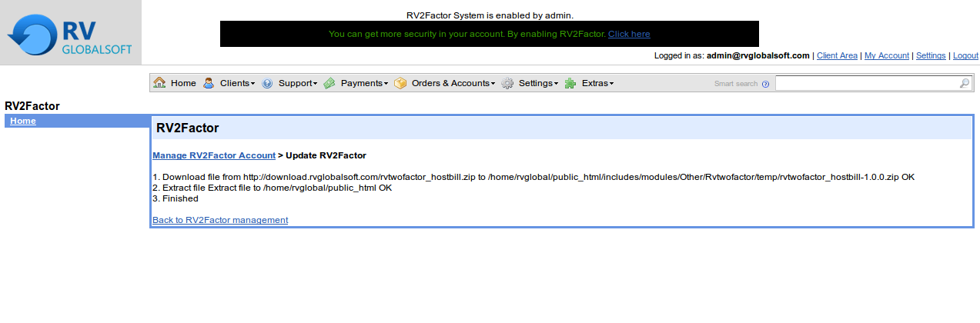The width and height of the screenshot is (980, 323).
Task: Click the '3. Finished' status line
Action: point(176,198)
